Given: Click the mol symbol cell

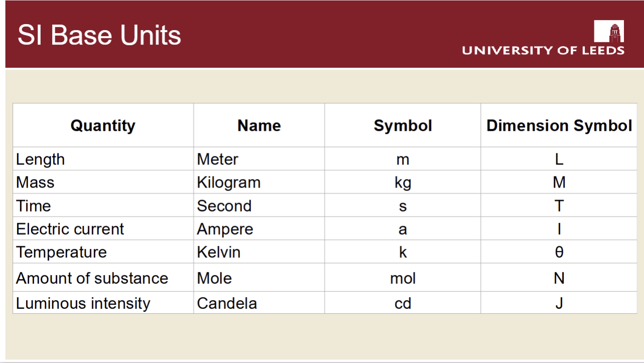Looking at the screenshot, I should (x=403, y=278).
